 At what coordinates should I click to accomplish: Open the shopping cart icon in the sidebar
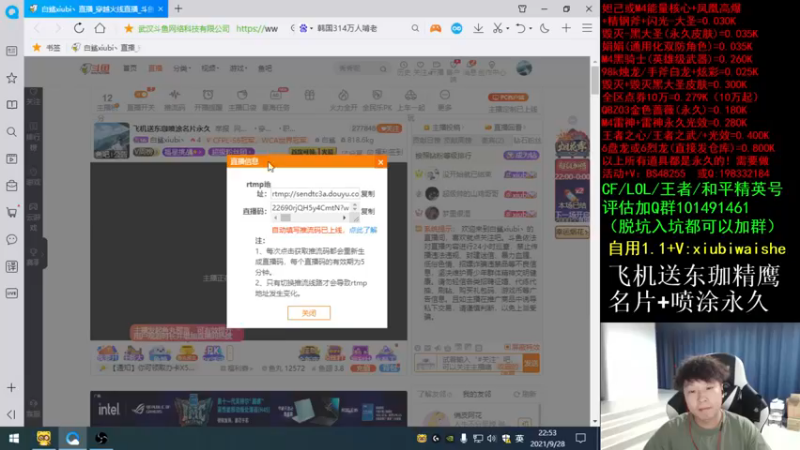click(x=12, y=212)
